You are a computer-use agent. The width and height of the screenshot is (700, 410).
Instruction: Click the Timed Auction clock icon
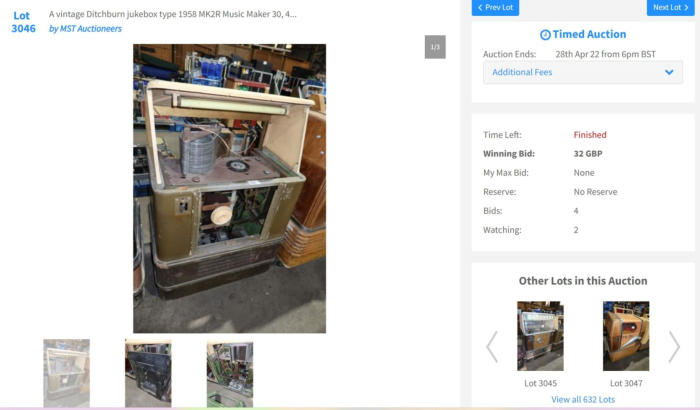(x=545, y=35)
